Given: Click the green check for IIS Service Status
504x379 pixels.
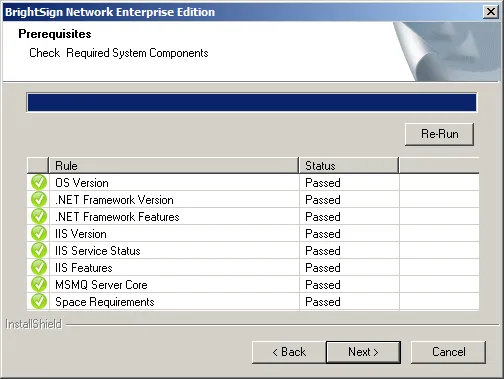Looking at the screenshot, I should tap(39, 251).
